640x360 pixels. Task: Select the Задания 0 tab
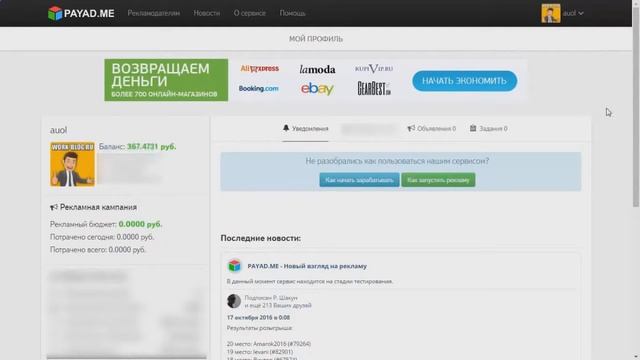click(489, 129)
